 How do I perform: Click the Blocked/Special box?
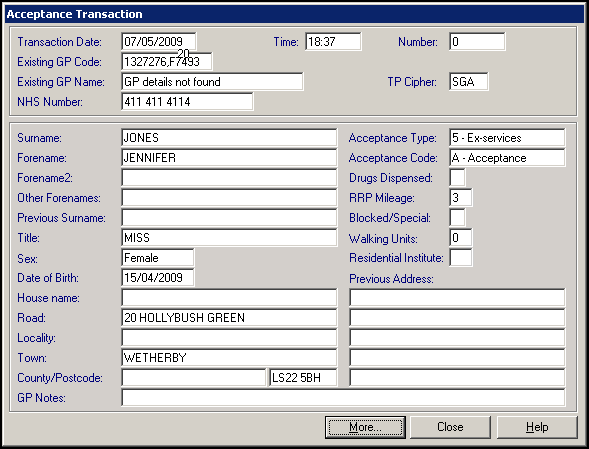coord(457,218)
